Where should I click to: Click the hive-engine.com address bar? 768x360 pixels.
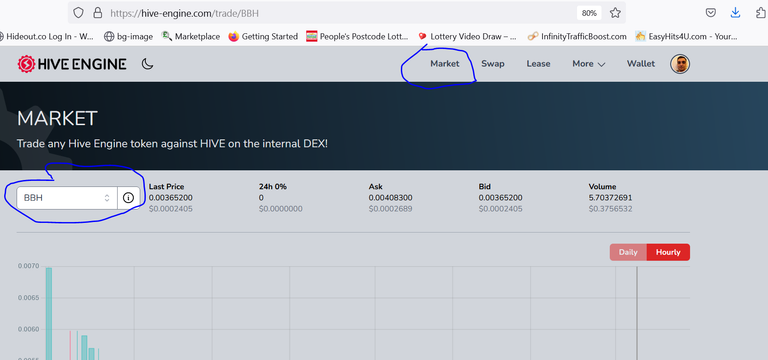(x=338, y=13)
